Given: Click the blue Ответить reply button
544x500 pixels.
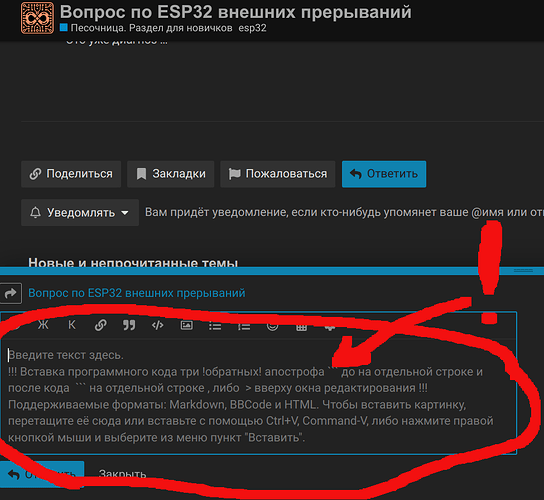Looking at the screenshot, I should [x=384, y=174].
